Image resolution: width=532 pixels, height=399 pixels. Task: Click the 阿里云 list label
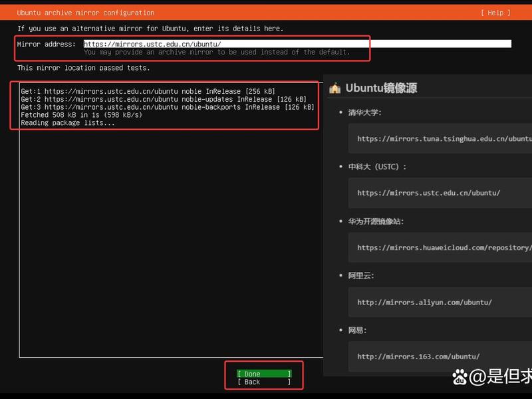pos(360,275)
